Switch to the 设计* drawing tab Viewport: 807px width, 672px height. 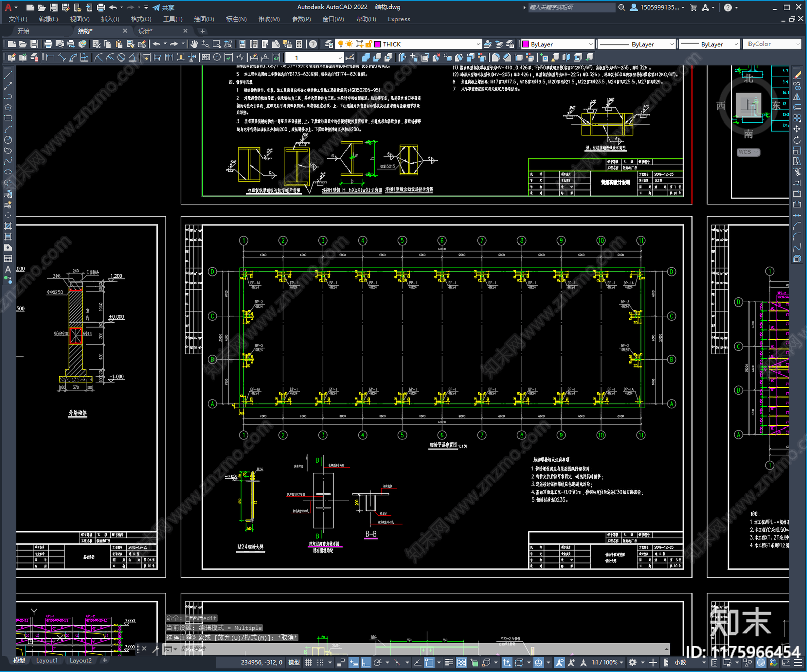145,31
